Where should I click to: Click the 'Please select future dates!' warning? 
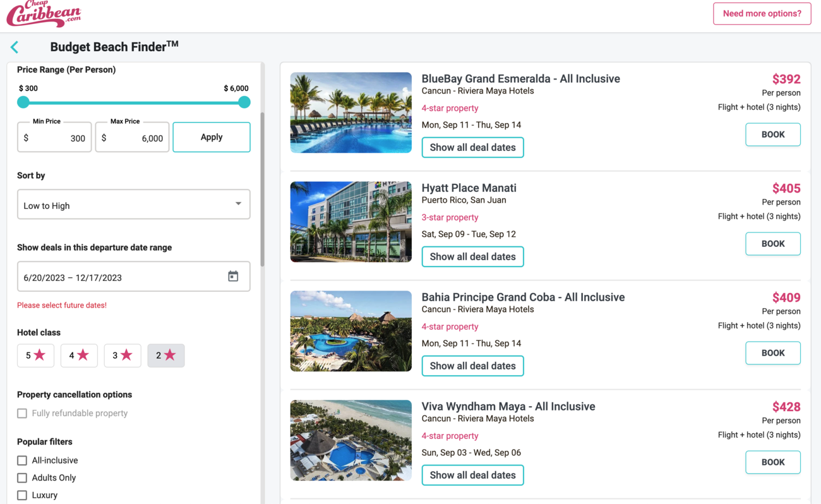coord(62,305)
